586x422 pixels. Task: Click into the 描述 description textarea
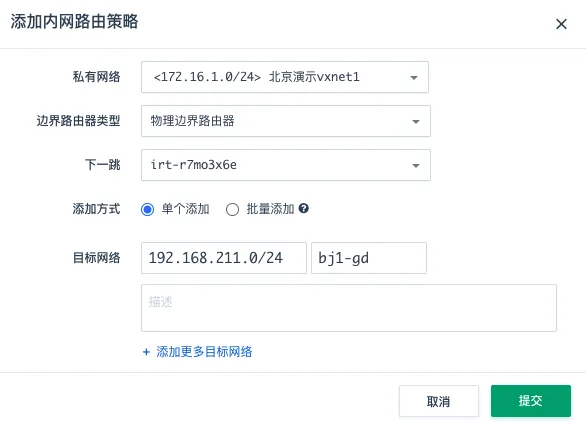[349, 308]
